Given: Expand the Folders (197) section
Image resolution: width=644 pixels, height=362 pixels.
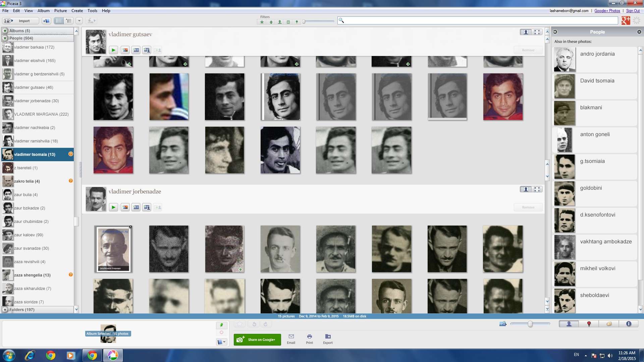Looking at the screenshot, I should 5,310.
